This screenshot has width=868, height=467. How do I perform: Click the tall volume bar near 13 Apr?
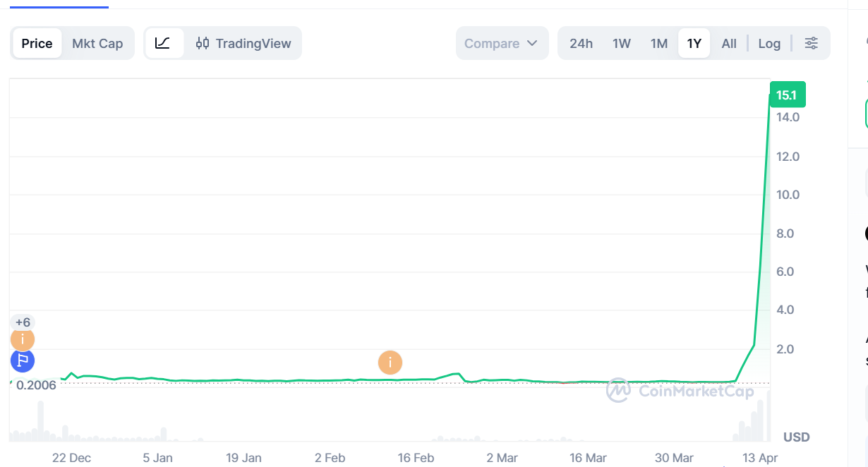[761, 421]
